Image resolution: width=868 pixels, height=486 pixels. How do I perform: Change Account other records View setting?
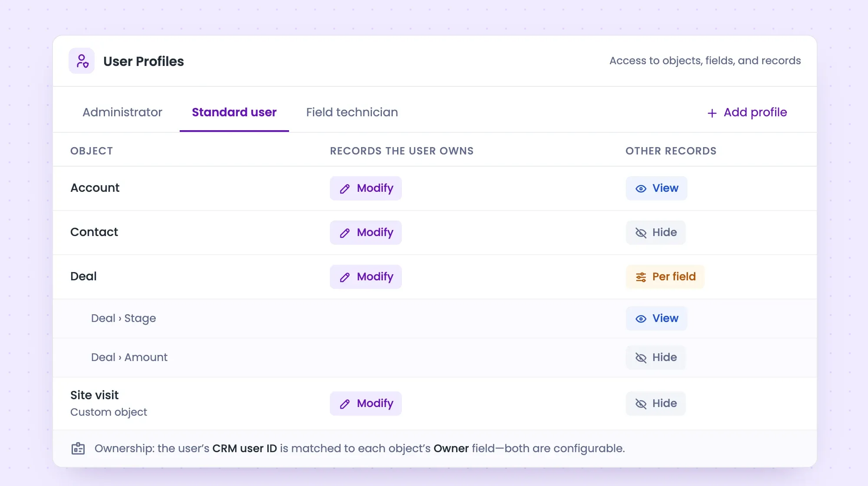[x=657, y=188]
